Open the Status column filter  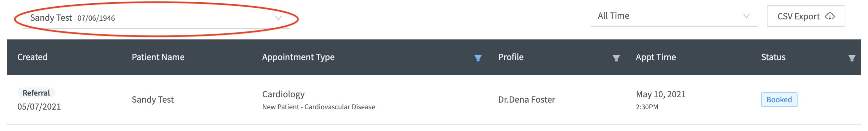click(x=852, y=58)
